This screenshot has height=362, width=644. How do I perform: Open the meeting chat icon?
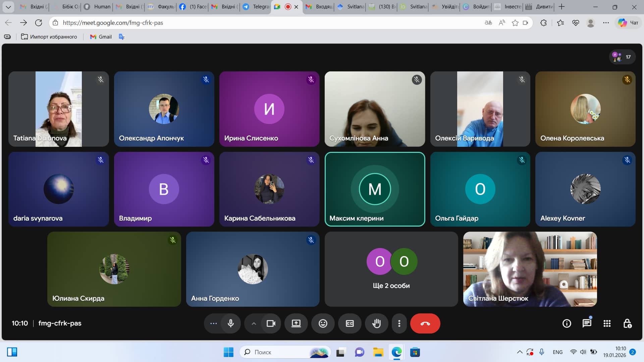(x=587, y=323)
